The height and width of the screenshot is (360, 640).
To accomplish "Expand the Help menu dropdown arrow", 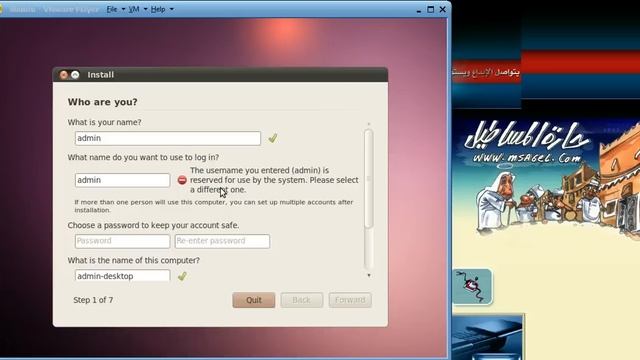I will pyautogui.click(x=171, y=9).
